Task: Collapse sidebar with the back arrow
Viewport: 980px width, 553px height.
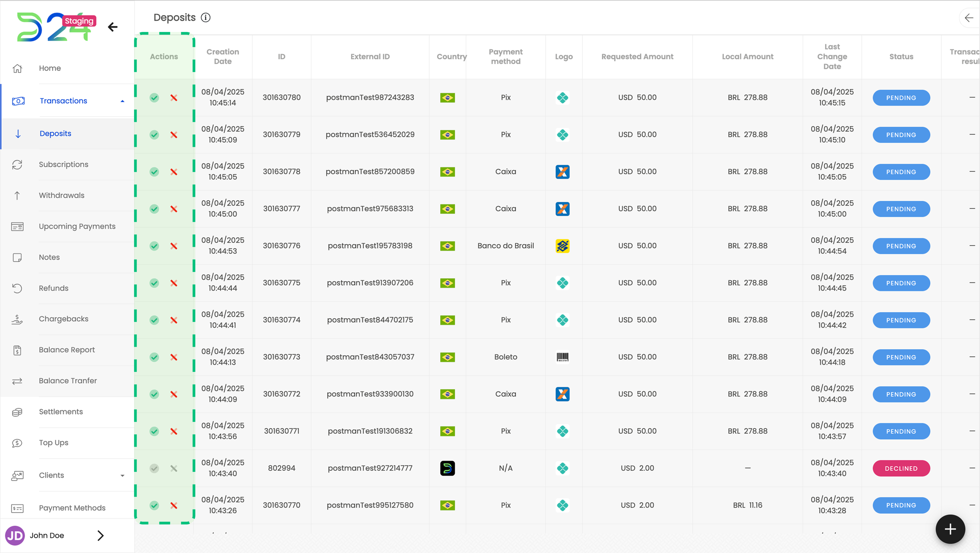Action: 113,27
